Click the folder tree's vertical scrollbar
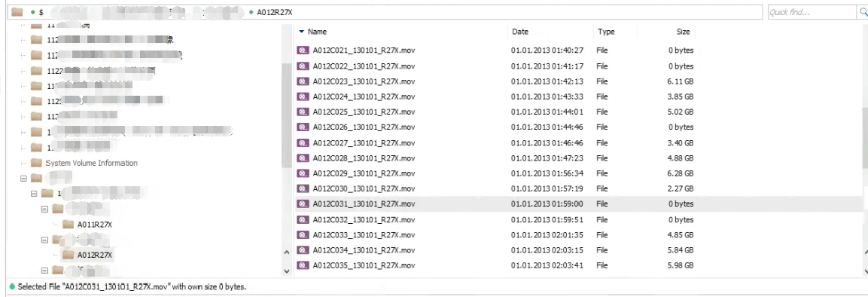 point(286,149)
